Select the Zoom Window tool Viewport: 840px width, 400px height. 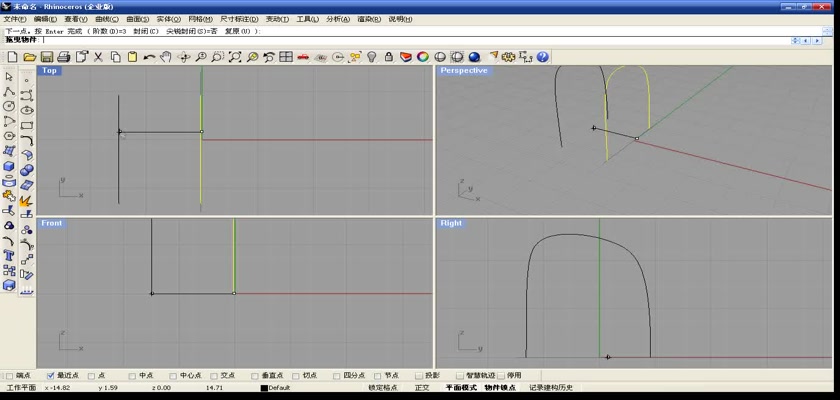tap(217, 57)
